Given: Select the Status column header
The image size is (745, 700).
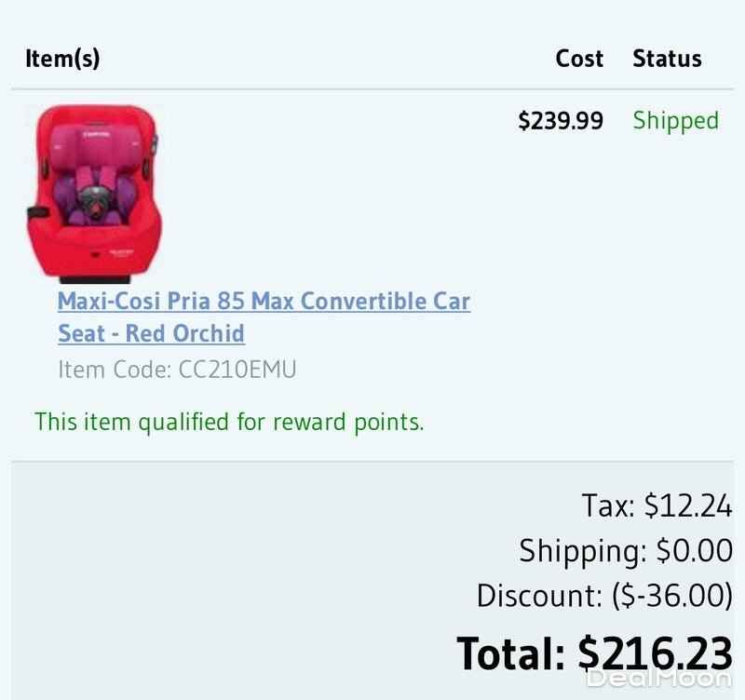Looking at the screenshot, I should [667, 59].
